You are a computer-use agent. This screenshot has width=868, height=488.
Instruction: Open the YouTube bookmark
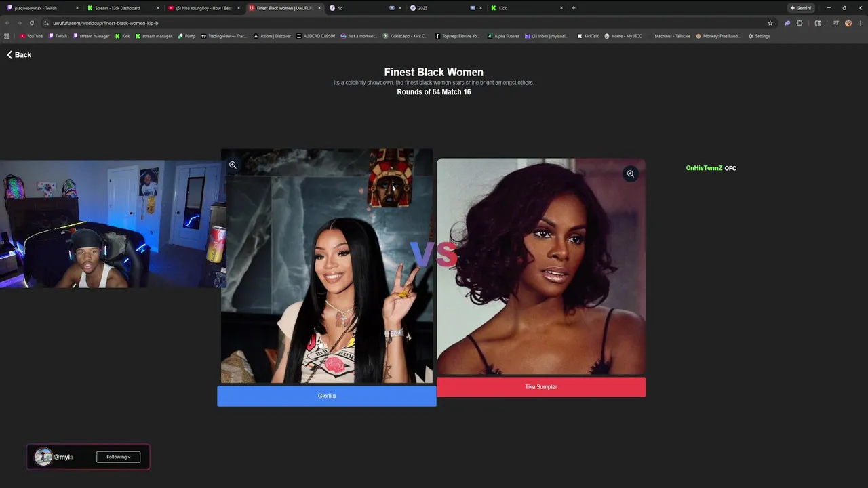(x=31, y=36)
